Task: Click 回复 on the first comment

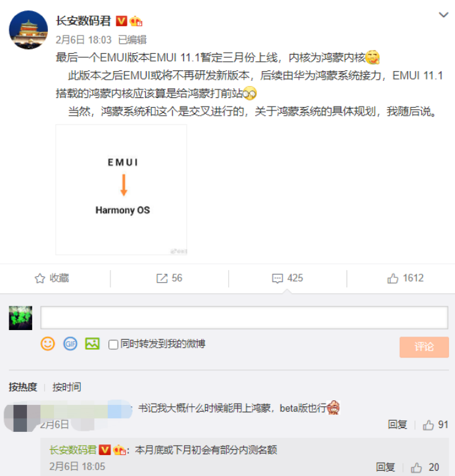Action: [397, 425]
